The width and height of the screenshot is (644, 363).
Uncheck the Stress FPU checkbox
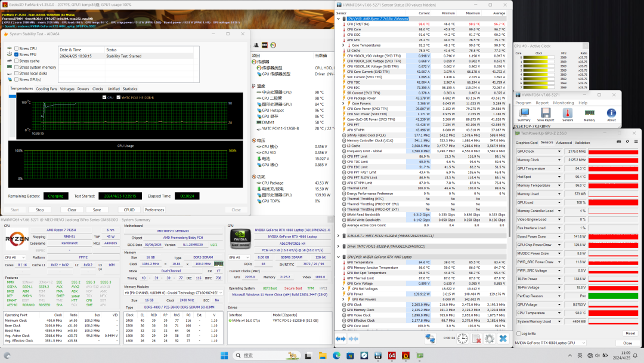coord(17,55)
